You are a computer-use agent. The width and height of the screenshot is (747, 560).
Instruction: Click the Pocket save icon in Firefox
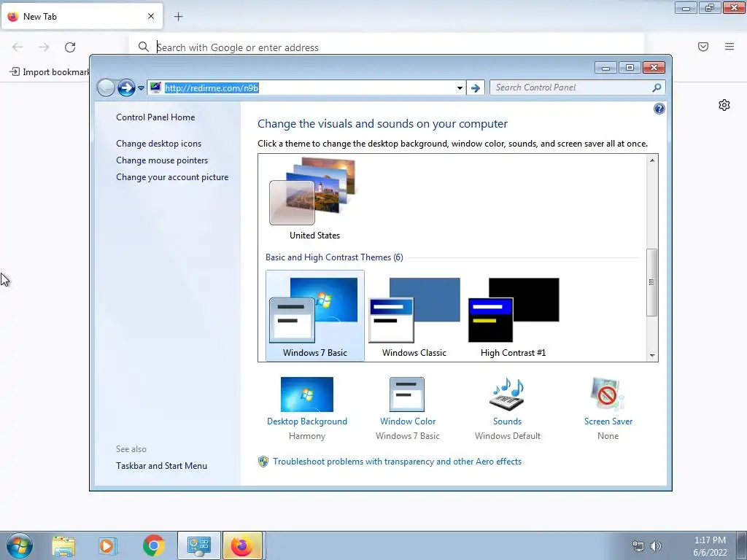click(x=703, y=47)
